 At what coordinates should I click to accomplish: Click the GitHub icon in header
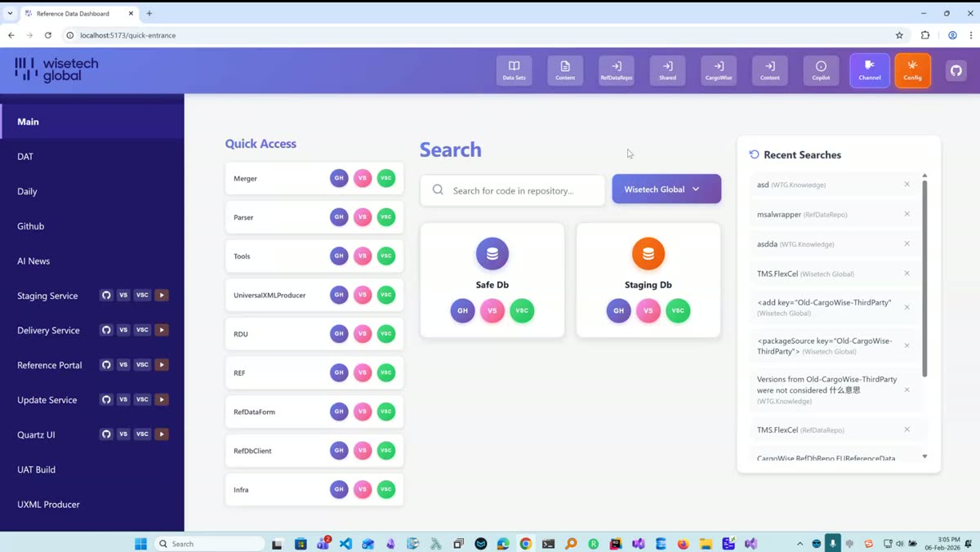[x=956, y=70]
